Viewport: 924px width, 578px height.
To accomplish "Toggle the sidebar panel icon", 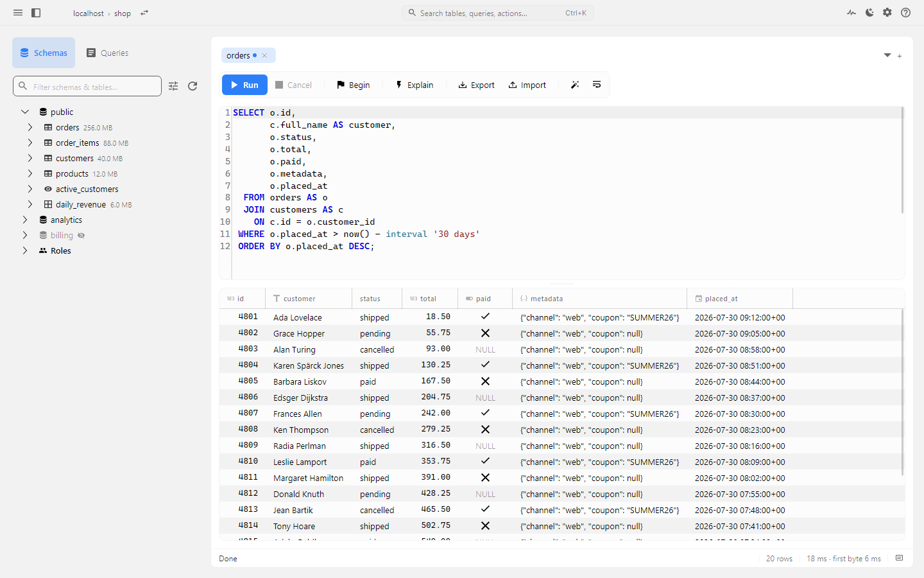I will (x=36, y=13).
